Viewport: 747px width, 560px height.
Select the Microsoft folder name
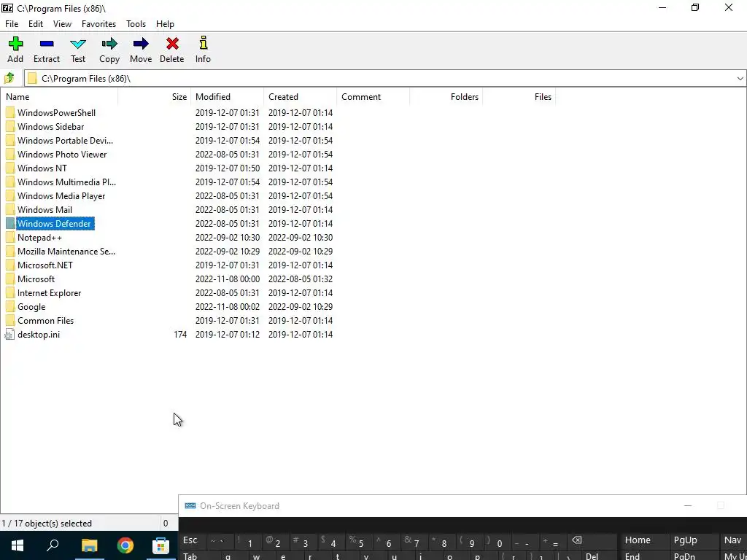tap(36, 279)
